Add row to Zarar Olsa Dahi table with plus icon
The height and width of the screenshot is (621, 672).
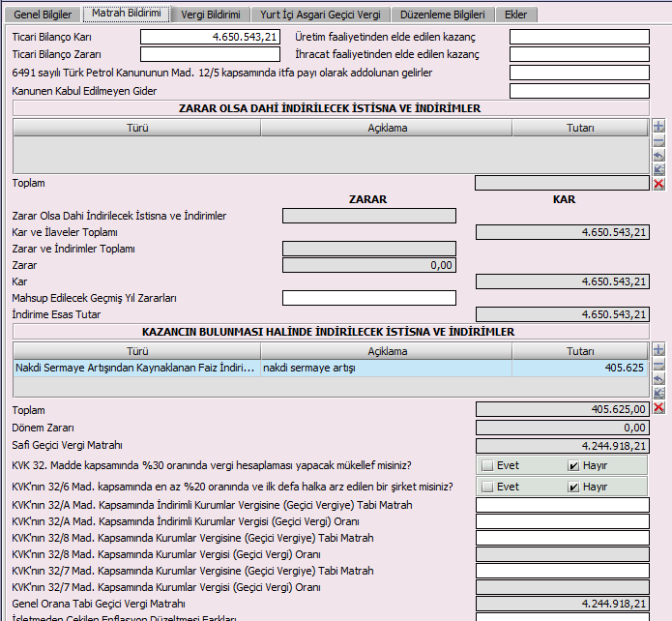pos(658,126)
